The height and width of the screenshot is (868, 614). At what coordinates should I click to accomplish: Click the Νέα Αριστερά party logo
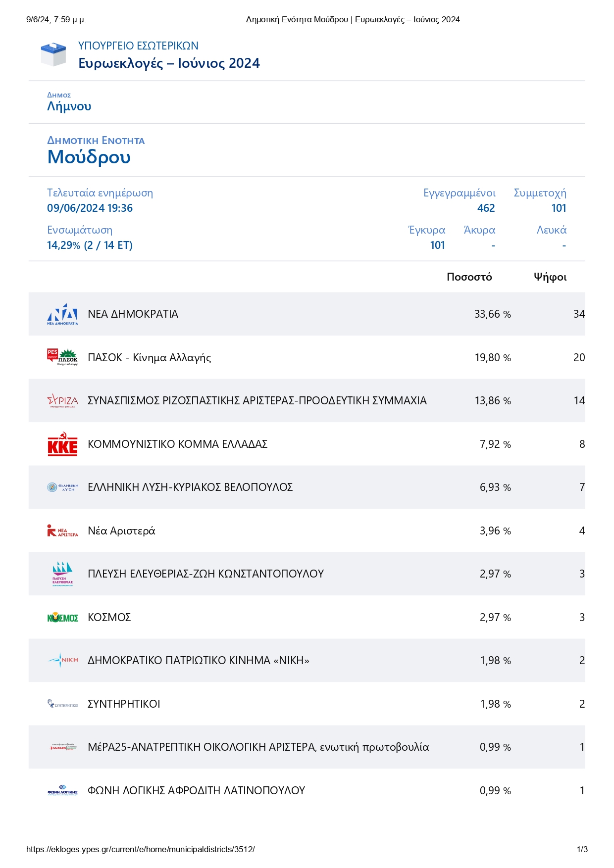click(x=62, y=530)
